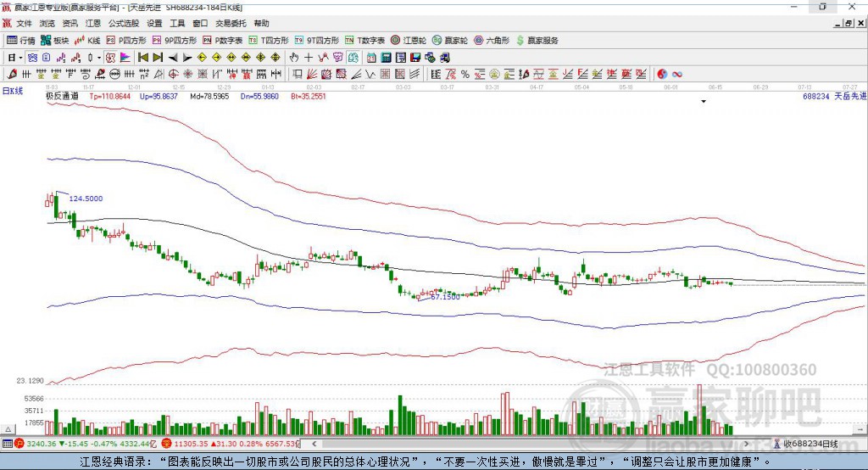
Task: Toggle the pink gradient triangle icon
Action: pos(125,58)
